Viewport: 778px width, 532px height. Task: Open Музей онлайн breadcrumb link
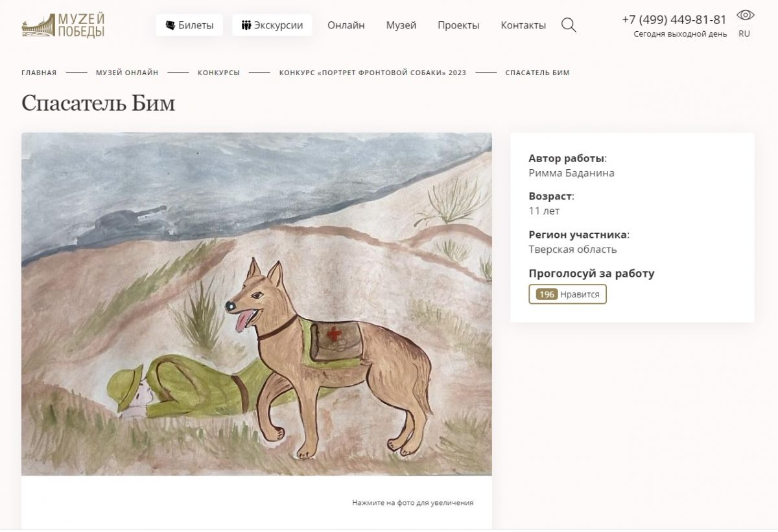click(x=127, y=73)
